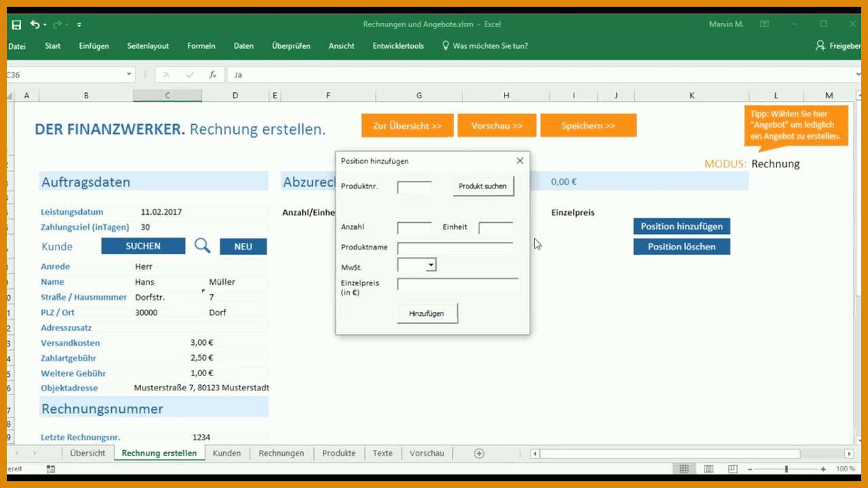The width and height of the screenshot is (868, 488).
Task: Customize the Quick Access Toolbar
Action: click(79, 25)
